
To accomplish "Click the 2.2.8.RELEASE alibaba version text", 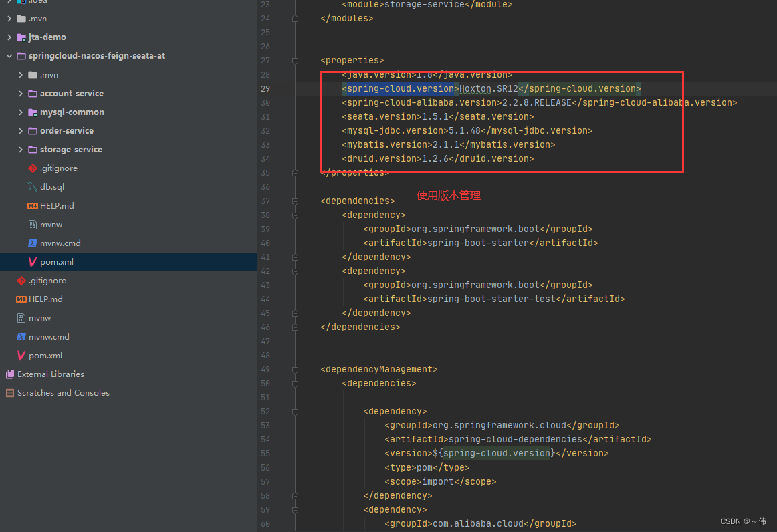I will click(537, 102).
